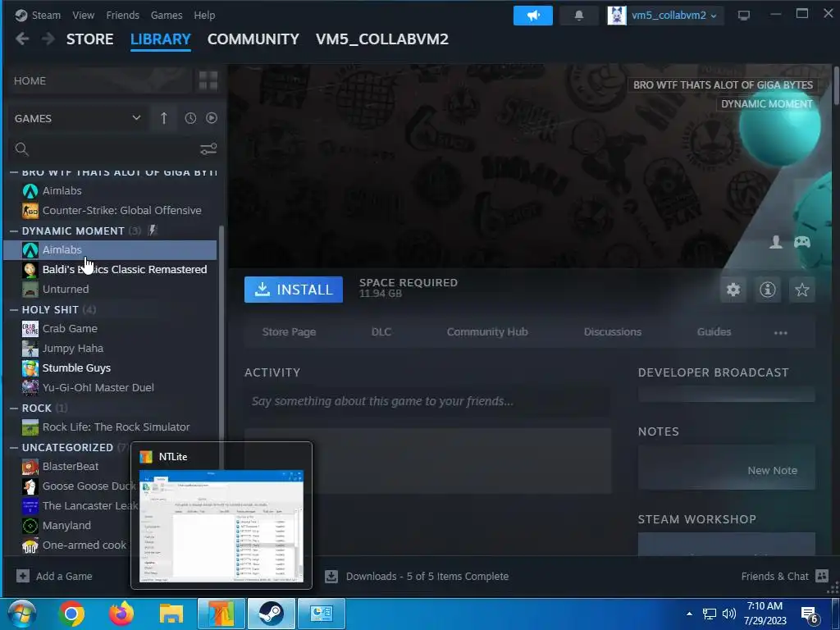Switch to the LIBRARY tab
The image size is (840, 630).
[x=160, y=39]
